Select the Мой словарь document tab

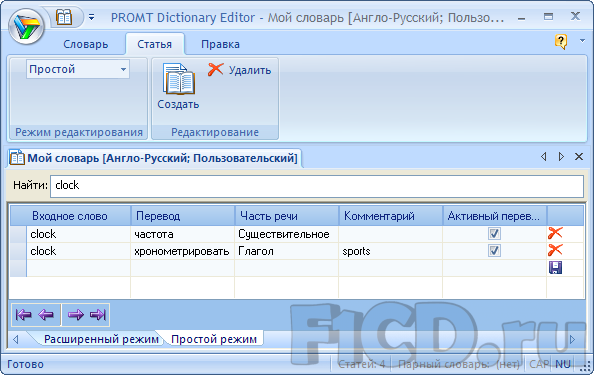click(154, 158)
